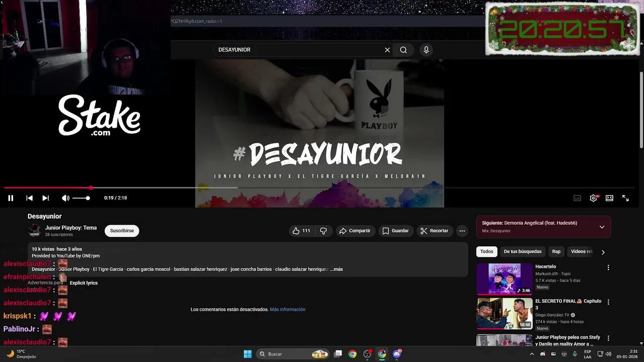Viewport: 644px width, 362px height.
Task: Expand Siguiente mix playlist chevron
Action: pos(602,227)
